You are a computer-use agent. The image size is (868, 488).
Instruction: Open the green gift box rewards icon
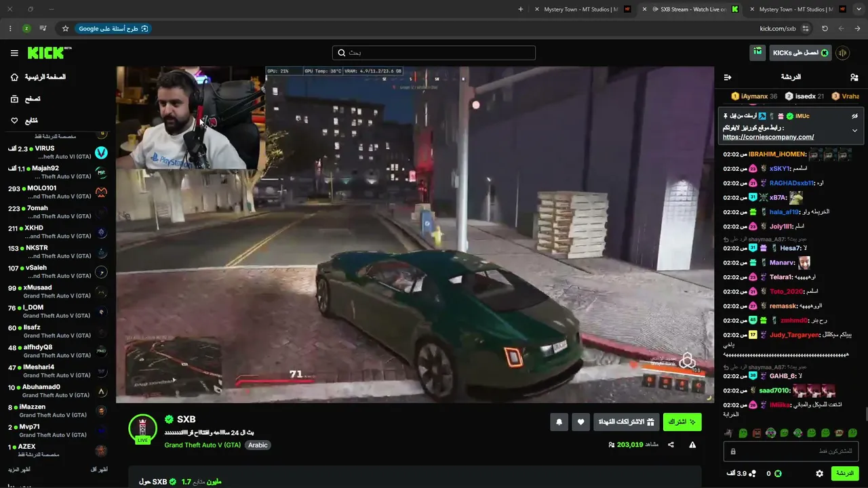click(757, 52)
